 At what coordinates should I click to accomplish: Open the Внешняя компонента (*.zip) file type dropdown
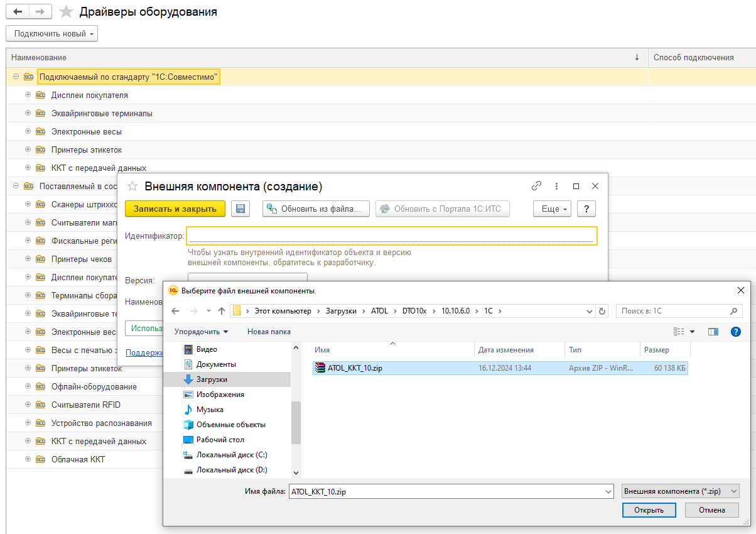680,491
